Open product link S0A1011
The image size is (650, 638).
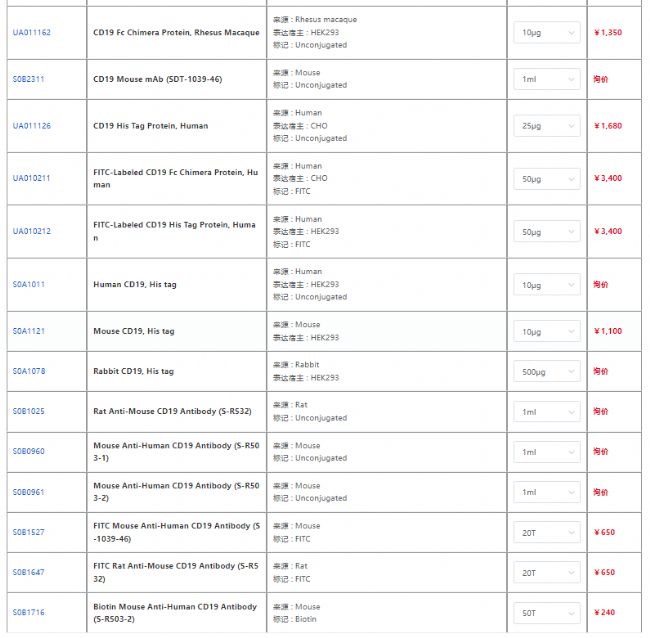(28, 284)
